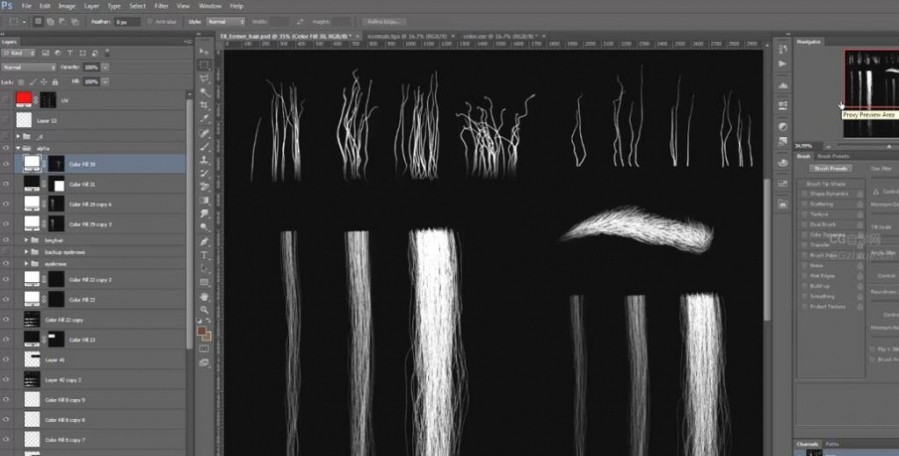Toggle Quick Mask mode icon
The width and height of the screenshot is (899, 456).
pyautogui.click(x=204, y=349)
